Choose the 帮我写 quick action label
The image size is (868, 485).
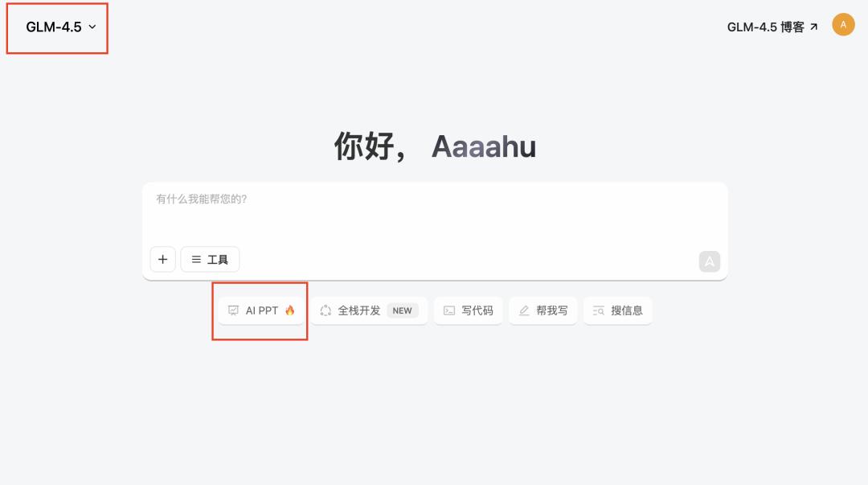click(x=552, y=310)
